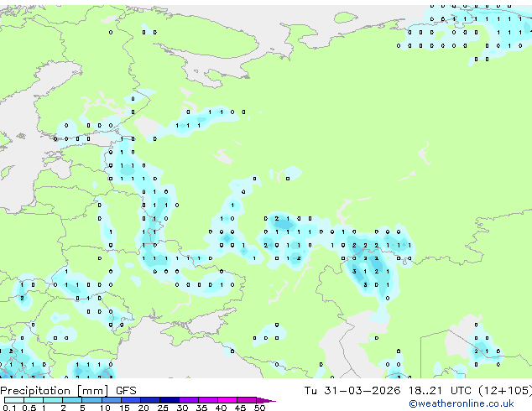Pick the 35–40 mm legend color swatch
The image size is (532, 411).
[207, 400]
